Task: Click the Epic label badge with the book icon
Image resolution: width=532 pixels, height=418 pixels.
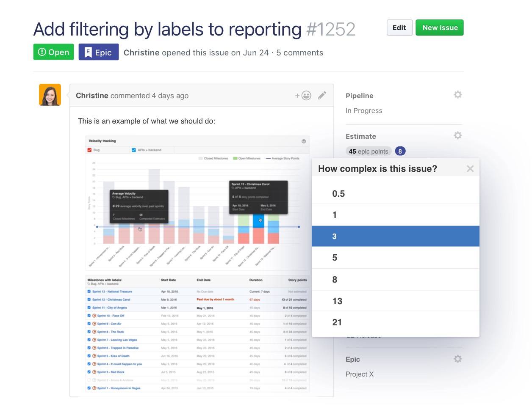Action: (x=98, y=52)
